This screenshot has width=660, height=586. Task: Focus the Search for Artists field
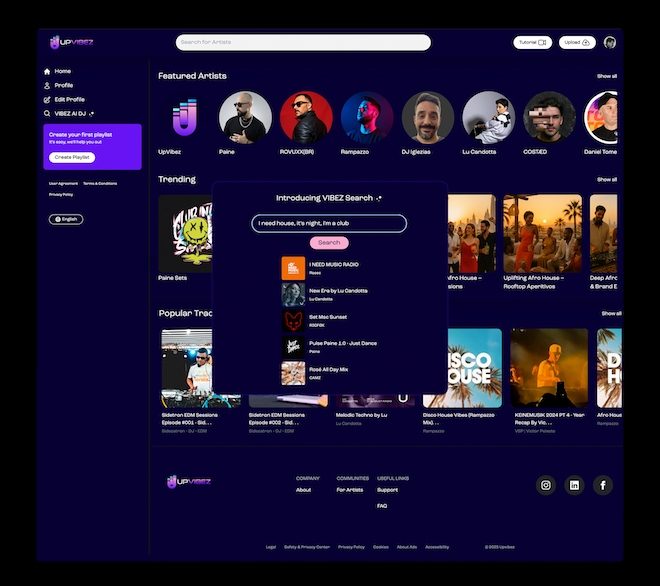pyautogui.click(x=303, y=43)
